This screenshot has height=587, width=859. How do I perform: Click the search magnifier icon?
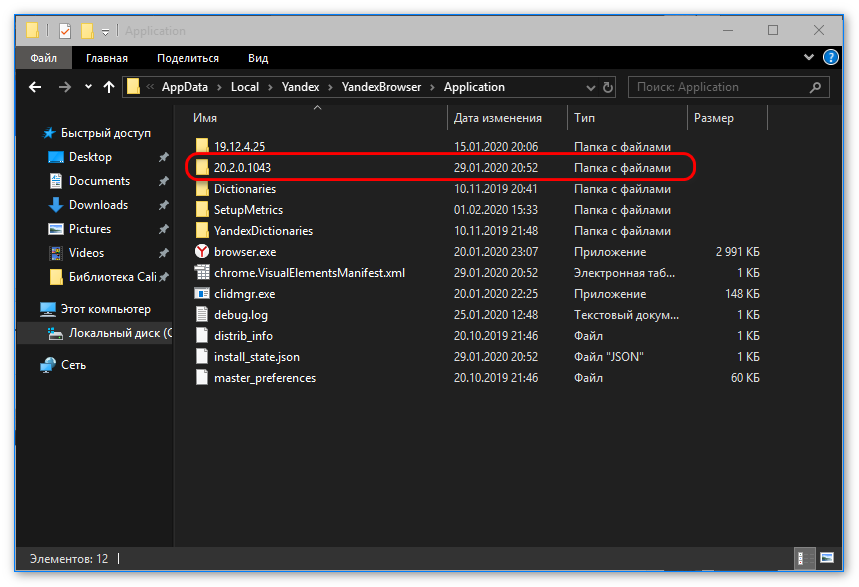coord(815,87)
